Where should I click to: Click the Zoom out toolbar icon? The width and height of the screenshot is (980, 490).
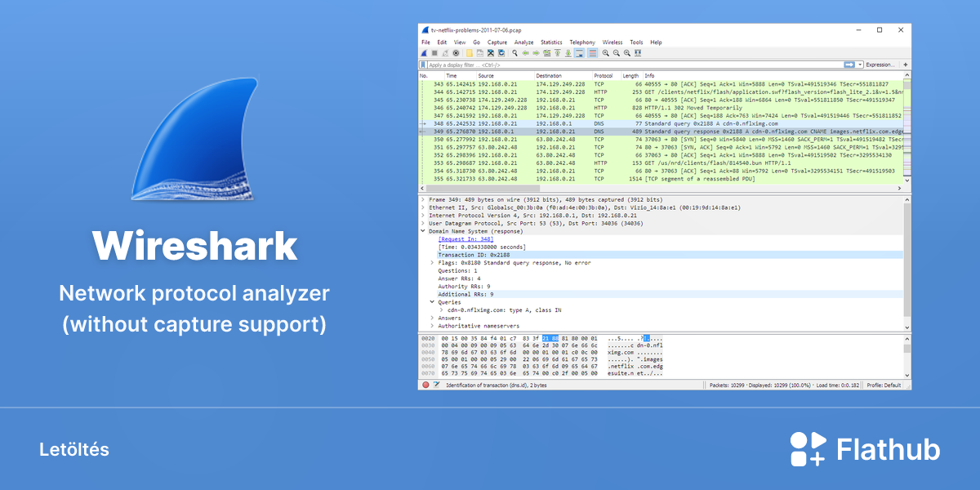coord(617,53)
